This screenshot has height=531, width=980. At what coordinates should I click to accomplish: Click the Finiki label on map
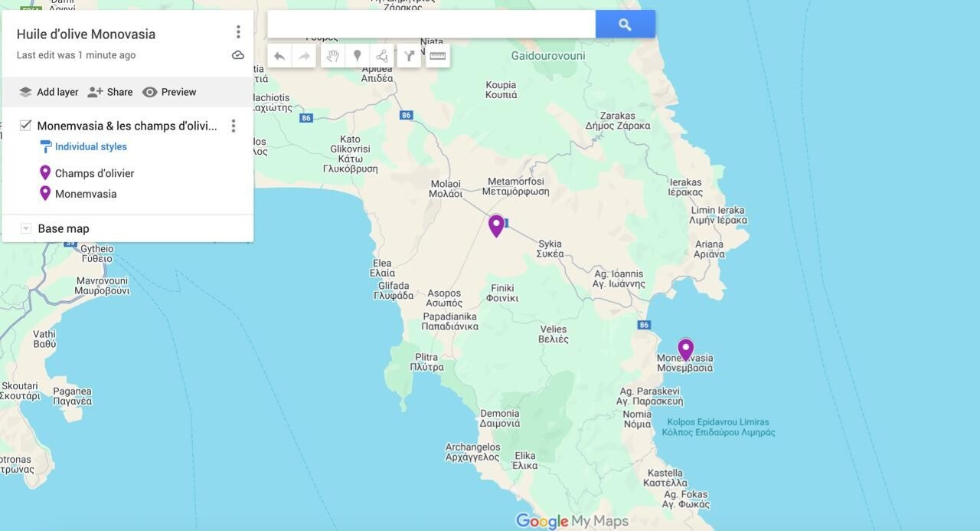coord(504,293)
